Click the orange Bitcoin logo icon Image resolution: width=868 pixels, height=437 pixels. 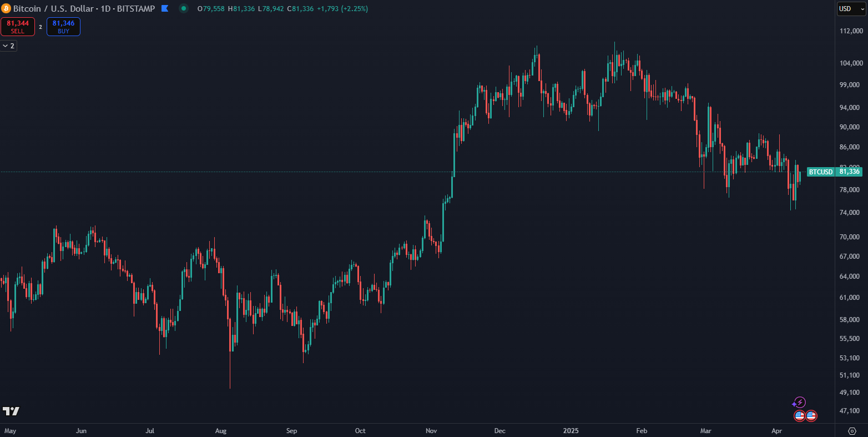pyautogui.click(x=7, y=9)
